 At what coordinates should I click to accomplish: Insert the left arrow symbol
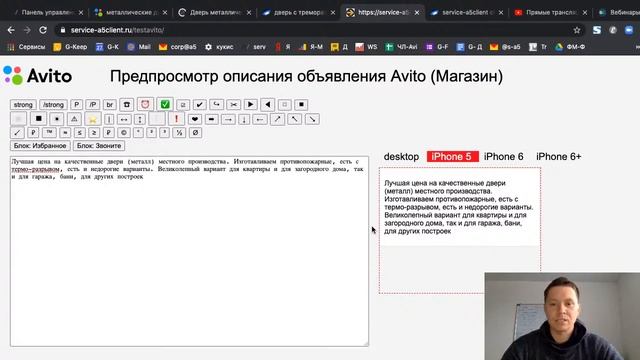[260, 119]
